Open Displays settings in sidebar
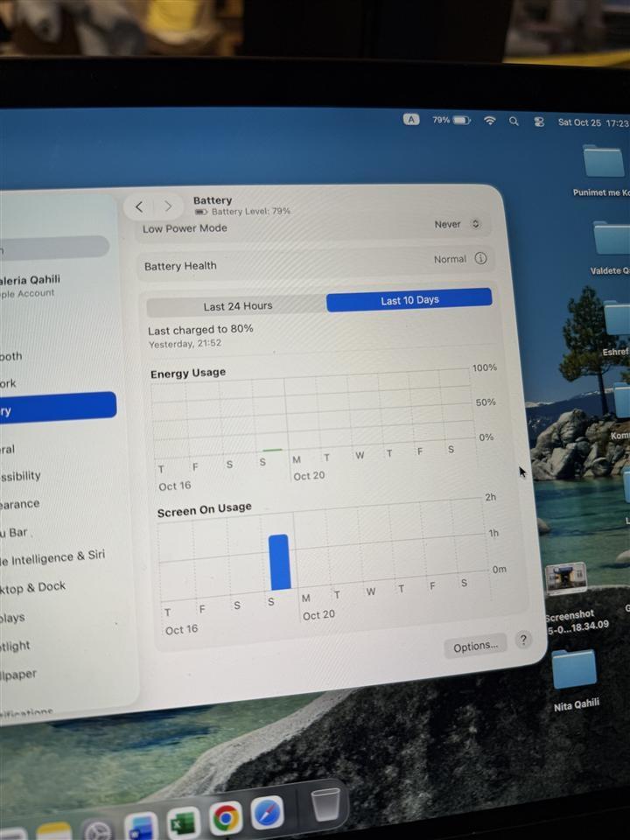 [11, 618]
